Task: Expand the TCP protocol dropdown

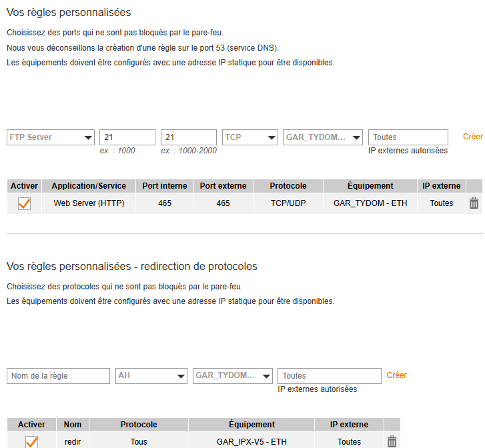Action: [250, 137]
